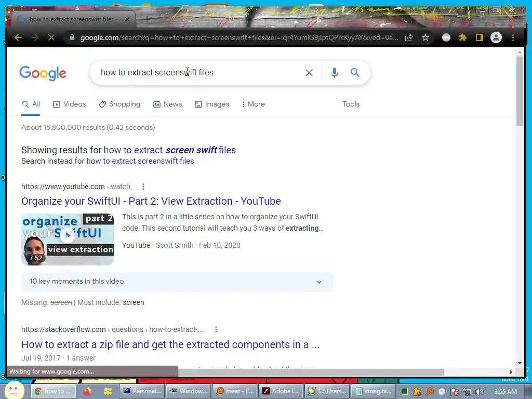532x399 pixels.
Task: Open 'How to extract a zip file' result
Action: coord(170,344)
